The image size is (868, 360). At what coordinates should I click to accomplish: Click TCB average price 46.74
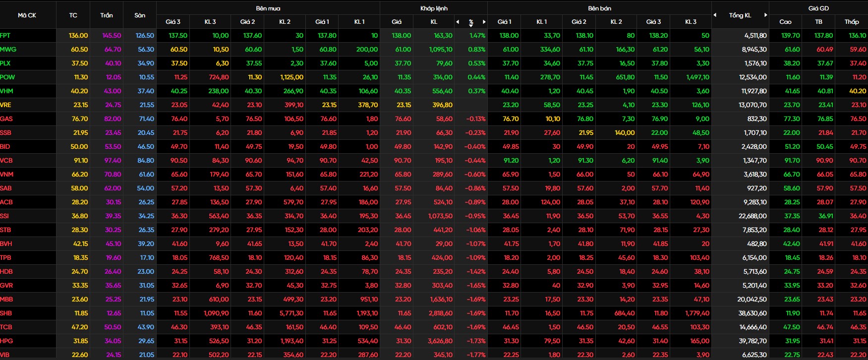coord(825,327)
